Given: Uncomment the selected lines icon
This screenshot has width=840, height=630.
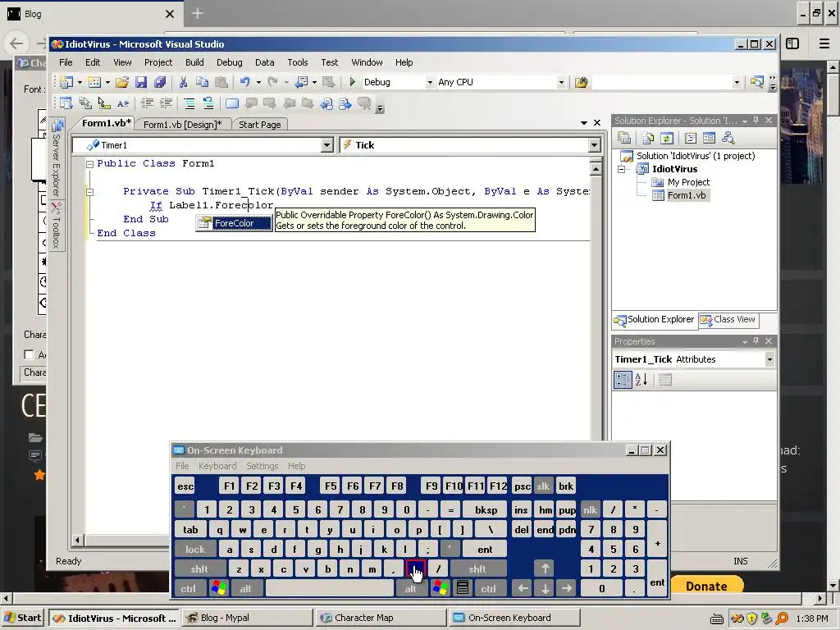Looking at the screenshot, I should pos(208,103).
